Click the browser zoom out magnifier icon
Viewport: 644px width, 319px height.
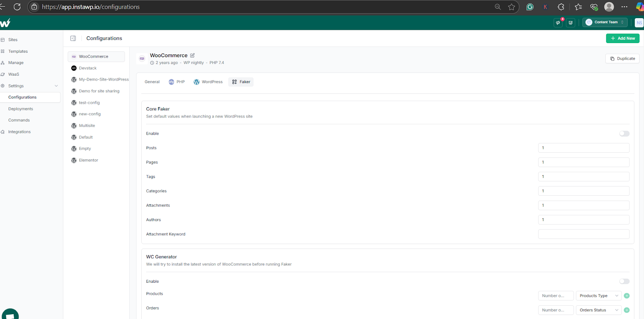498,7
